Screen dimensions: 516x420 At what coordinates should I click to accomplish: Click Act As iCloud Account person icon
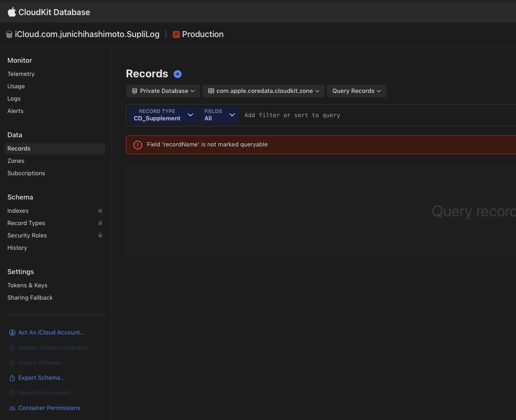point(12,333)
